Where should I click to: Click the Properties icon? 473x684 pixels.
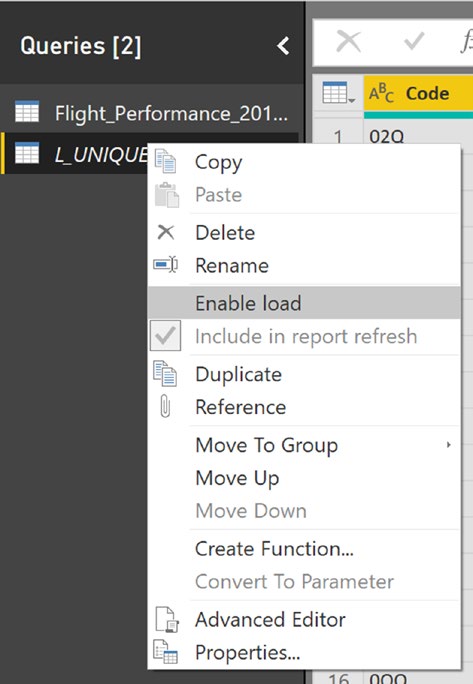coord(165,652)
